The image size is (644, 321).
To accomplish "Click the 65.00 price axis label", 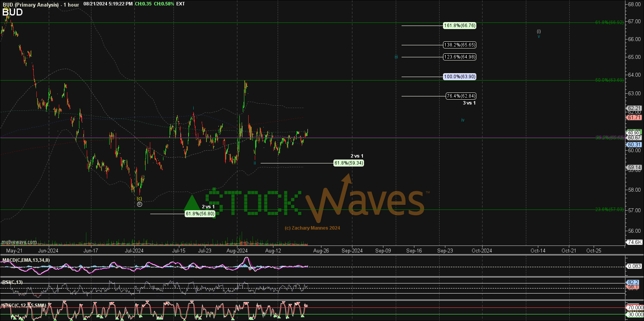I will tap(634, 57).
